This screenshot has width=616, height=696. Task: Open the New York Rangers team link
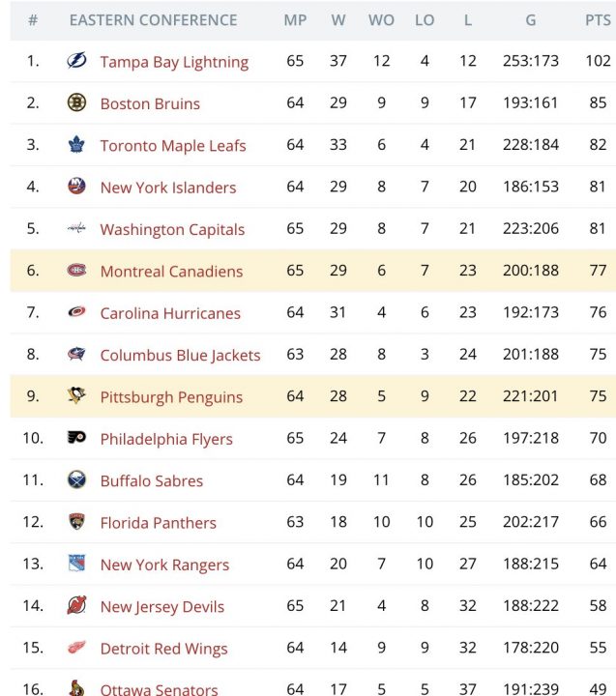click(164, 565)
